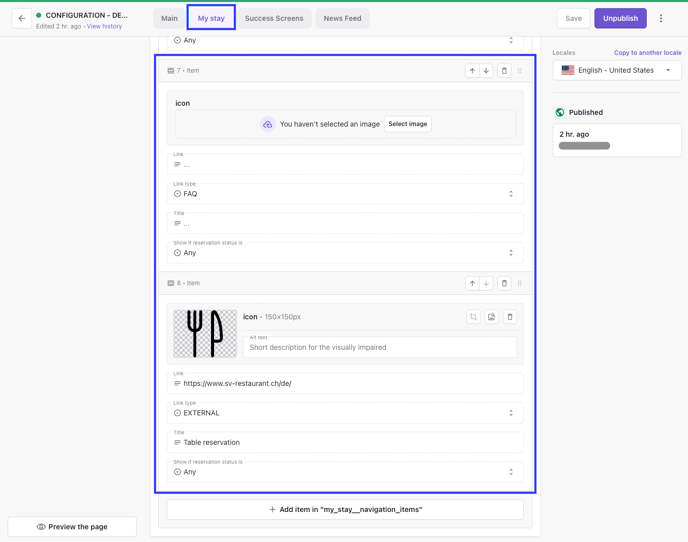Screen dimensions: 688x542
Task: Delete item 7 using trash icon
Action: pyautogui.click(x=504, y=71)
